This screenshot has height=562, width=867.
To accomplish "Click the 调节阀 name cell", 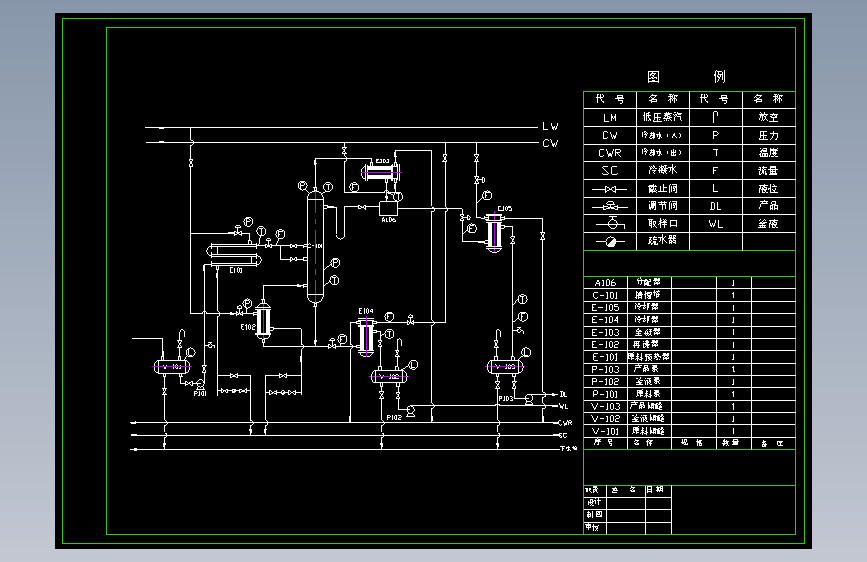I will tap(662, 206).
